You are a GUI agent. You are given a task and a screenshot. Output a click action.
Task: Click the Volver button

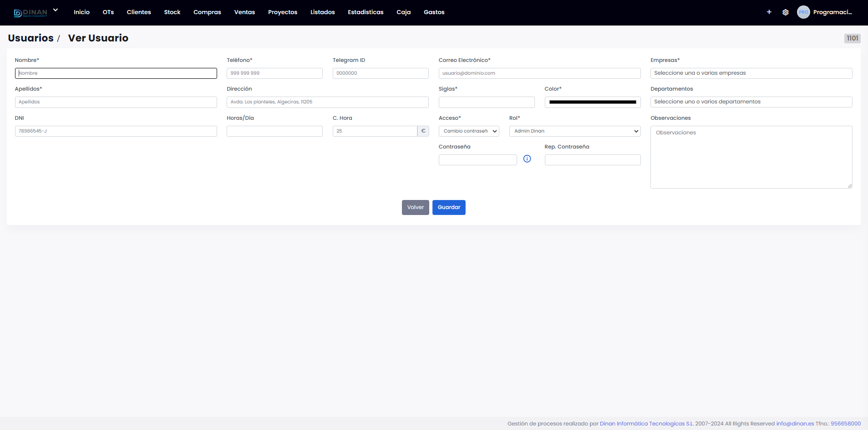(x=415, y=208)
